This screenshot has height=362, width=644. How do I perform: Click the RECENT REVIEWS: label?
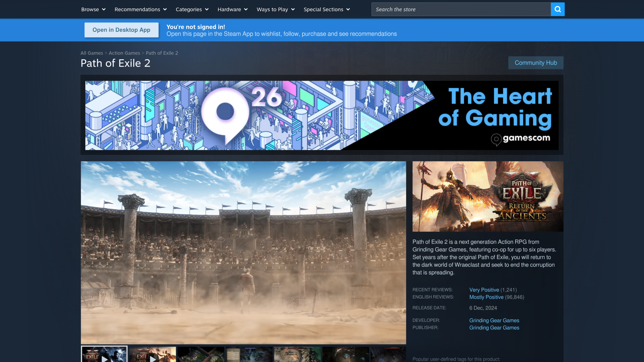pyautogui.click(x=432, y=290)
